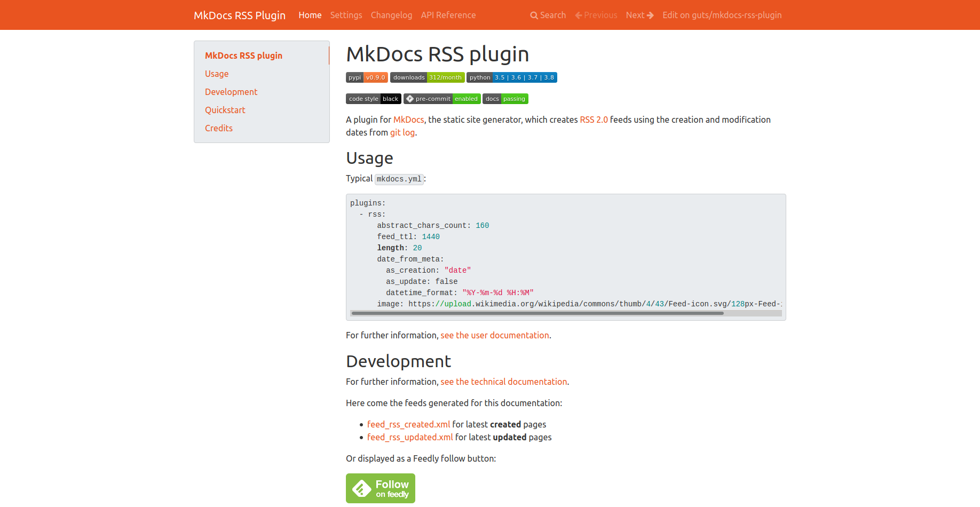Open the RSS 2.0 link
Screen dimensions: 980x507
[594, 120]
